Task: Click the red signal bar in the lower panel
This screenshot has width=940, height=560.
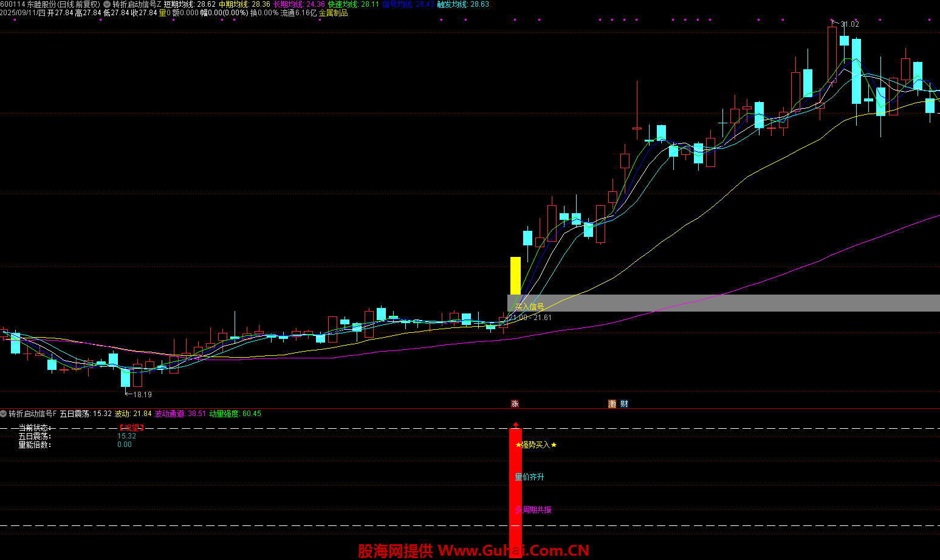Action: pyautogui.click(x=515, y=492)
